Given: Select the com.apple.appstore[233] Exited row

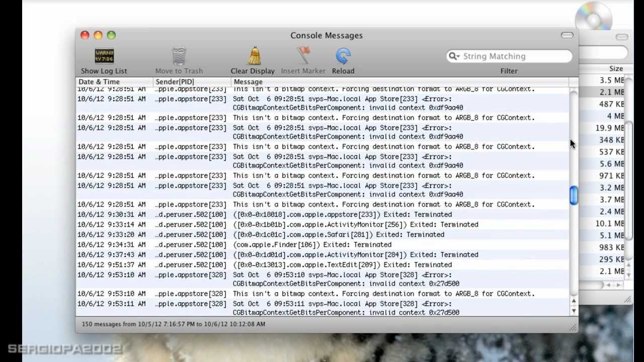Looking at the screenshot, I should pyautogui.click(x=323, y=215).
